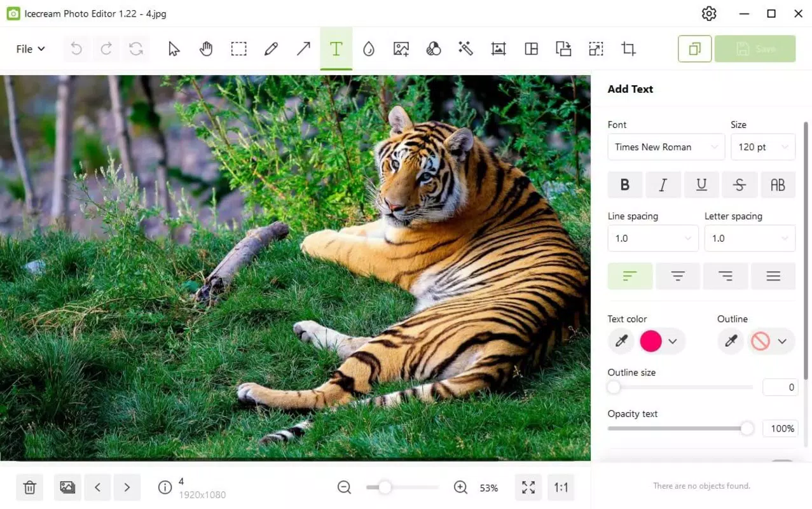Open the Letter spacing dropdown

click(750, 239)
